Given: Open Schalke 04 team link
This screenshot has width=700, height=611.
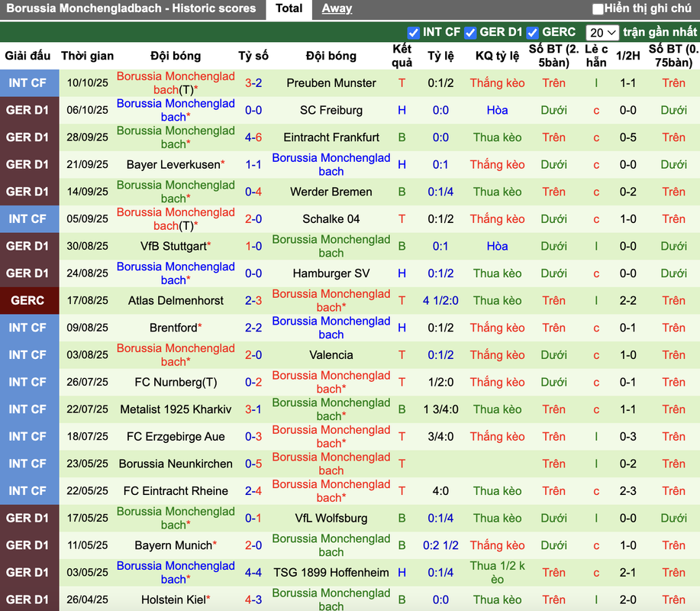Looking at the screenshot, I should (331, 219).
